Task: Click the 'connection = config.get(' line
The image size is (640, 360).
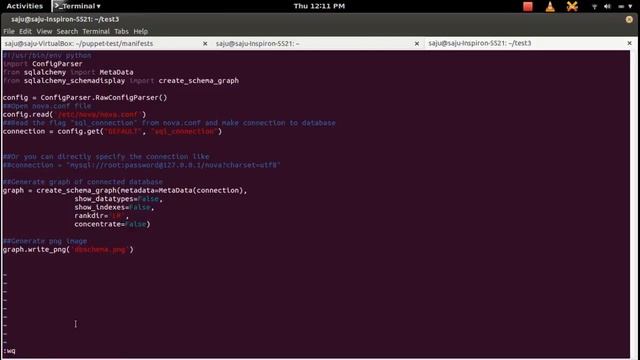Action: [112, 131]
